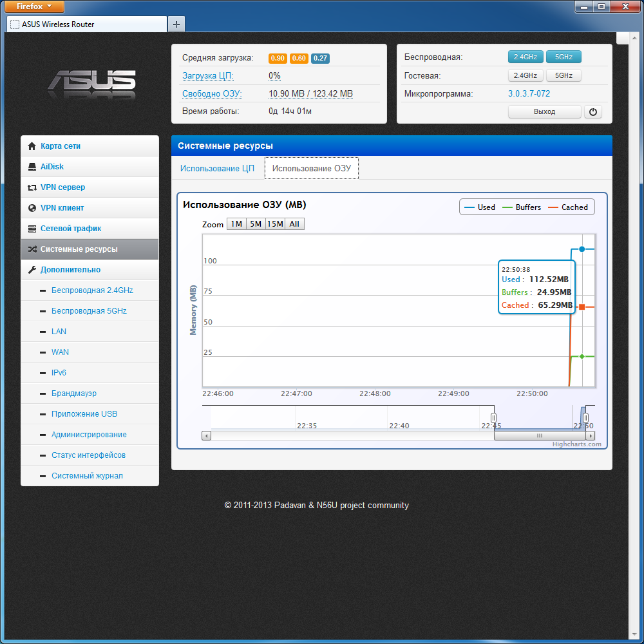Set chart zoom to 15M

pyautogui.click(x=275, y=224)
